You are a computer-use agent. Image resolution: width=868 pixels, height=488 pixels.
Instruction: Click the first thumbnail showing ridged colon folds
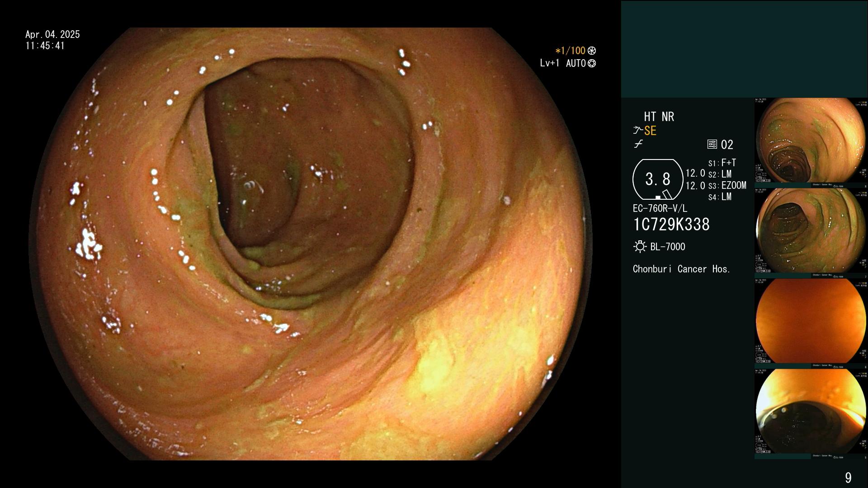coord(811,141)
